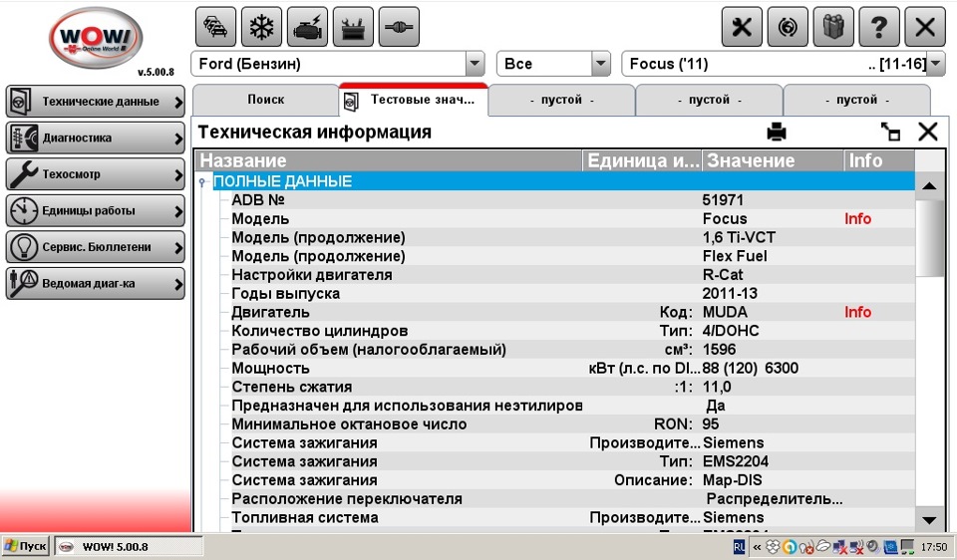Open help with the question mark icon
The image size is (957, 560).
(x=879, y=27)
